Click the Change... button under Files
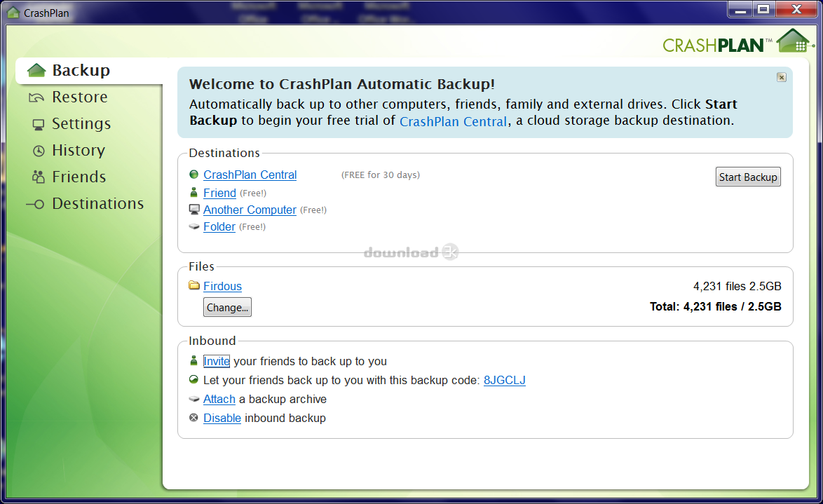 227,307
